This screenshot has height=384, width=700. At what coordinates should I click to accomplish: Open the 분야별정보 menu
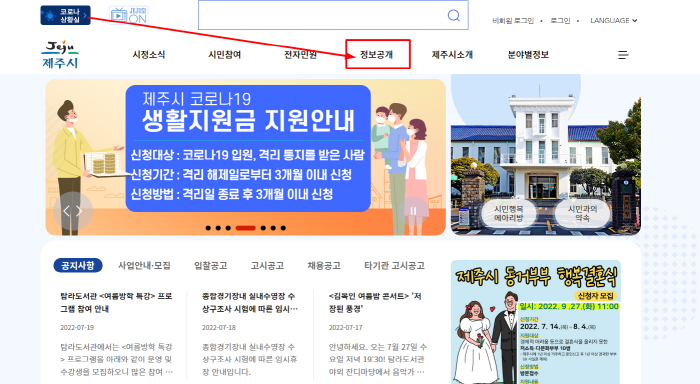point(528,54)
